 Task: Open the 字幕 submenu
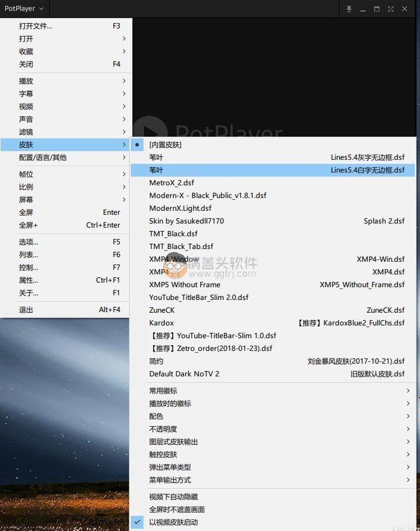coord(65,94)
